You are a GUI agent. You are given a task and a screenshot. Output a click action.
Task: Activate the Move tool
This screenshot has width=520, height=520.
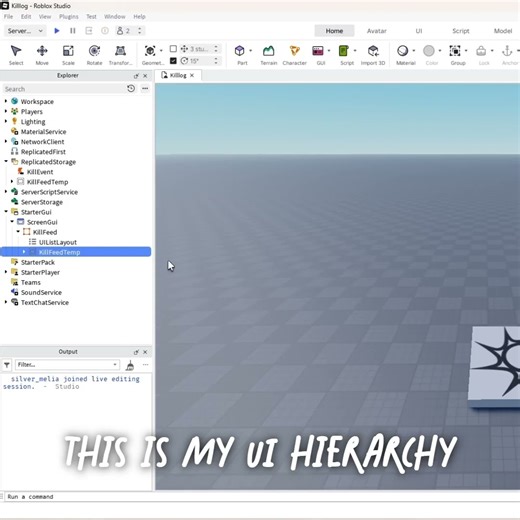[x=42, y=55]
